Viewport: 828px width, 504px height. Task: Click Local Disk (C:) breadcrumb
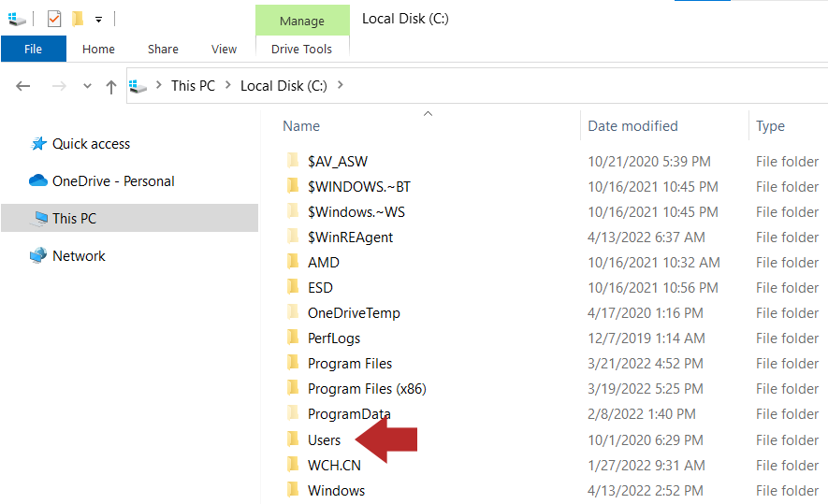(283, 85)
